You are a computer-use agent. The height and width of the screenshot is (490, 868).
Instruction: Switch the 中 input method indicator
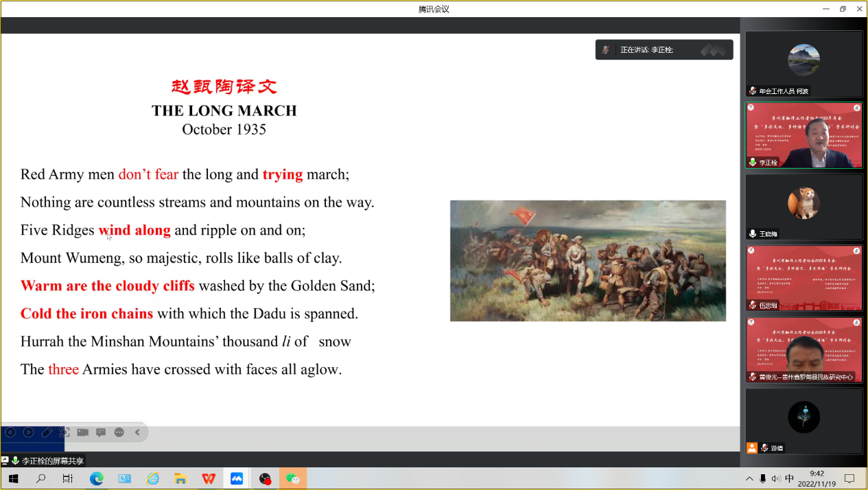click(x=790, y=479)
